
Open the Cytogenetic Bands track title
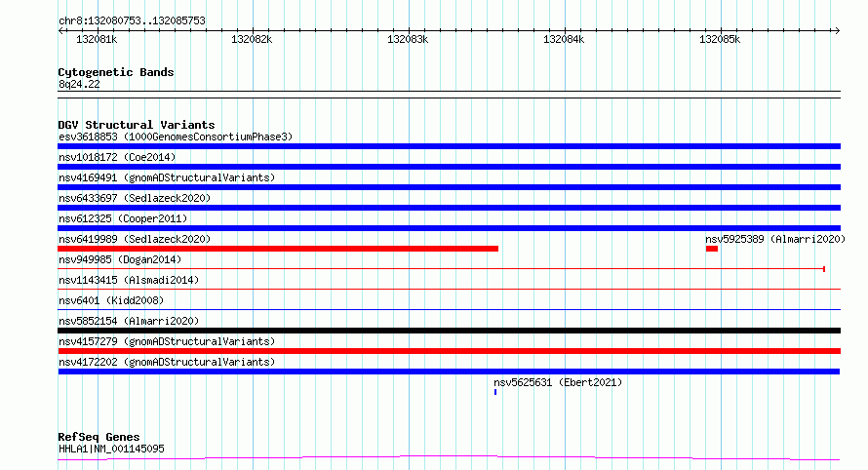coord(116,72)
